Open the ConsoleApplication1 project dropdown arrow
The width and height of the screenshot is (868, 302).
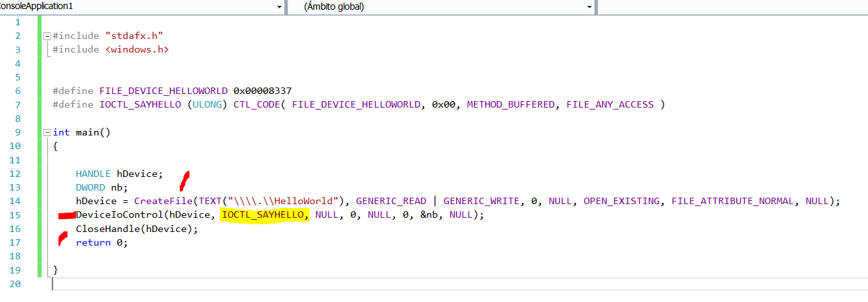click(x=279, y=6)
